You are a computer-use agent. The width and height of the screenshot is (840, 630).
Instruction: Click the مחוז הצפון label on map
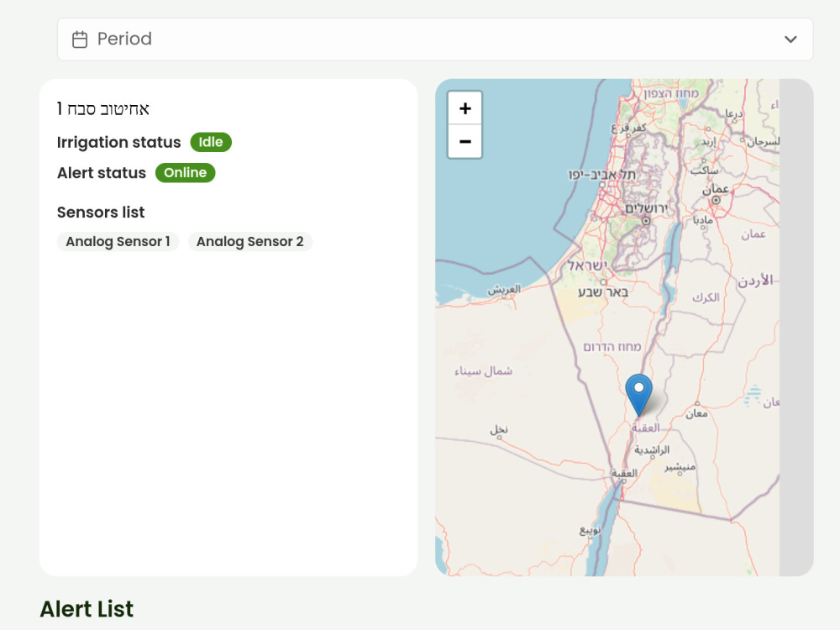671,93
